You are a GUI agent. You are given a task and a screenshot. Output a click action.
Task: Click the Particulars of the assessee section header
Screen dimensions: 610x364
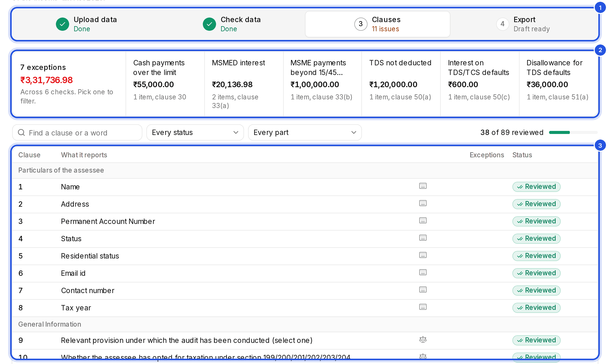tap(305, 170)
